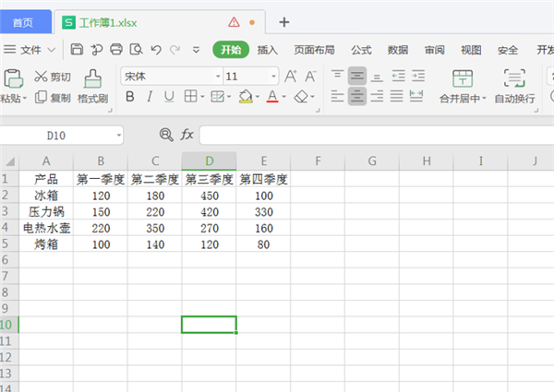Open the Formulas (公式) ribbon tab
The image size is (554, 392).
[361, 50]
